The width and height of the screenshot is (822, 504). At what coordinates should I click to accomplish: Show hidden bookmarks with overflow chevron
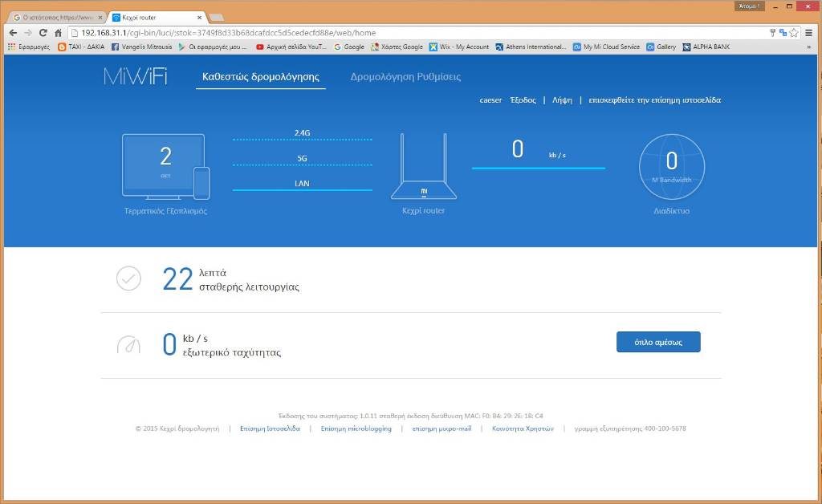pos(808,47)
